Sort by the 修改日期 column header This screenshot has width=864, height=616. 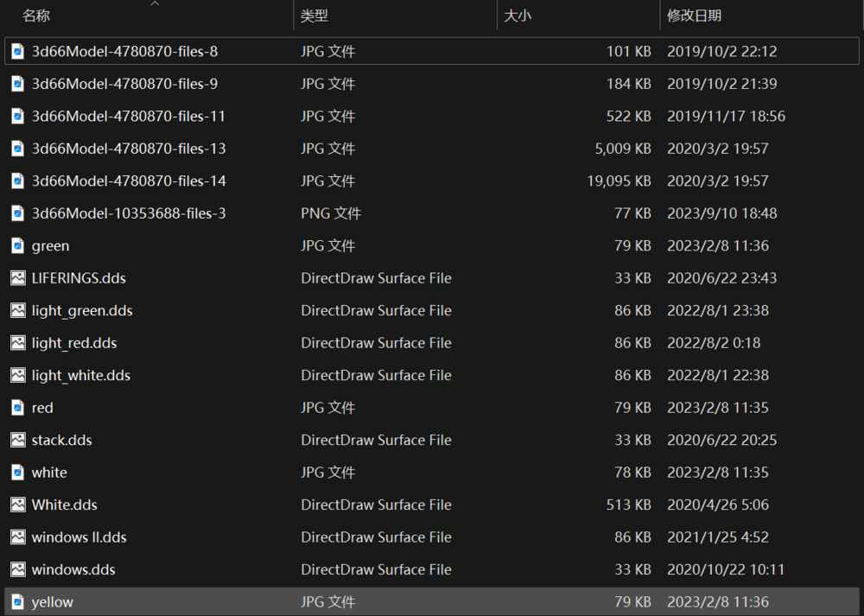tap(694, 16)
